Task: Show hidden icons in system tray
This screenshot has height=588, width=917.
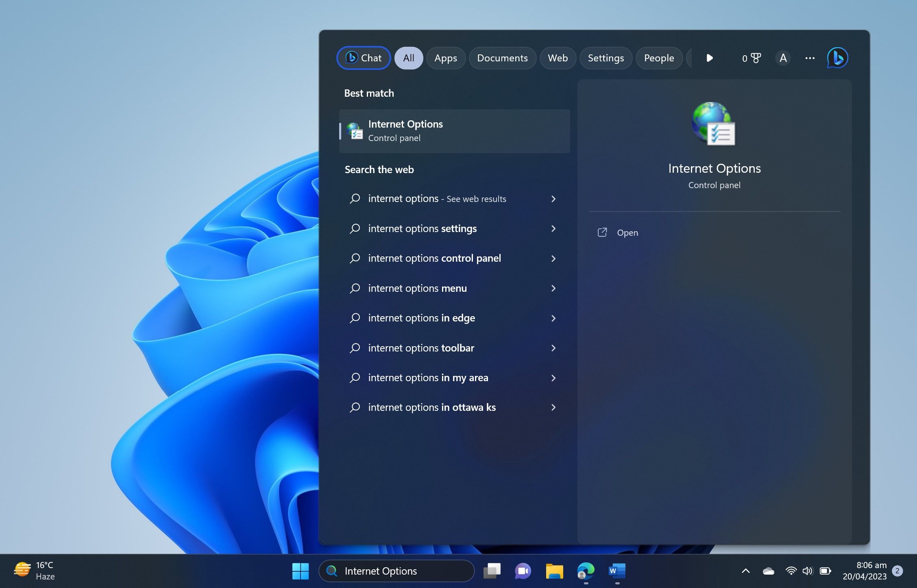Action: tap(745, 571)
